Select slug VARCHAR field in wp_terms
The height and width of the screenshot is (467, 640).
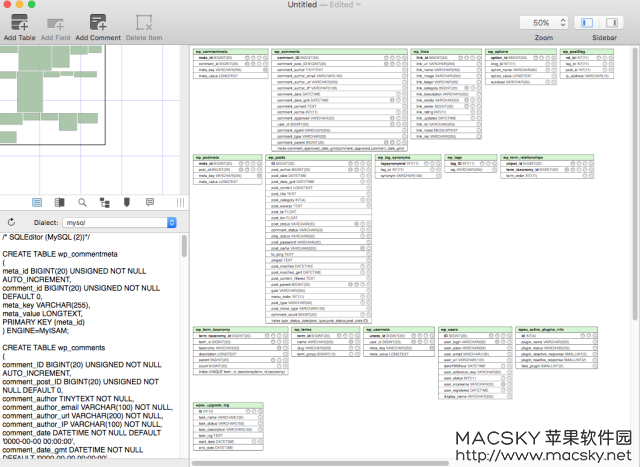[326, 348]
